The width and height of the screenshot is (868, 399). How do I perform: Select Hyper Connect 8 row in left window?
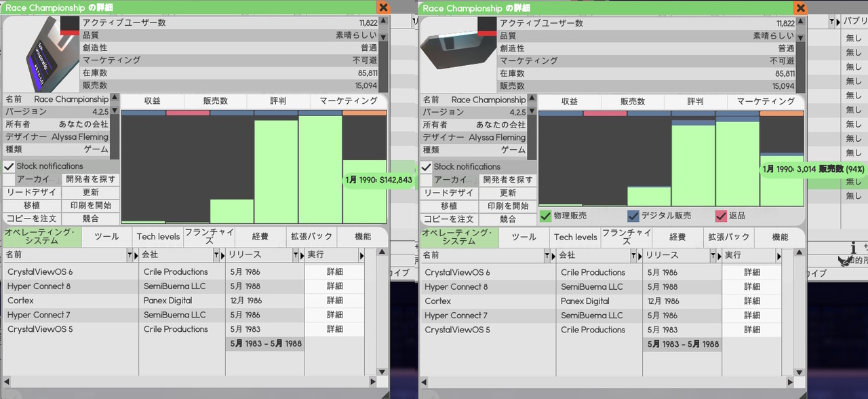click(184, 286)
